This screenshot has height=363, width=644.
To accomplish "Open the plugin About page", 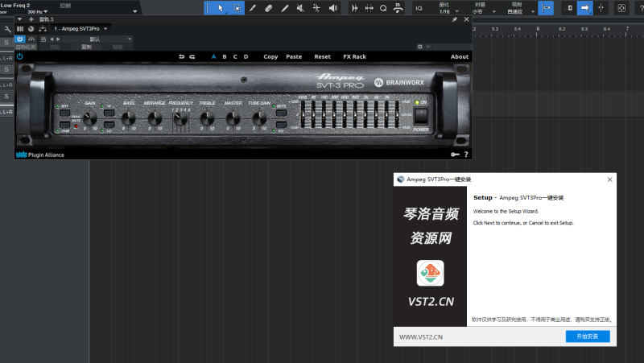I will [x=459, y=56].
